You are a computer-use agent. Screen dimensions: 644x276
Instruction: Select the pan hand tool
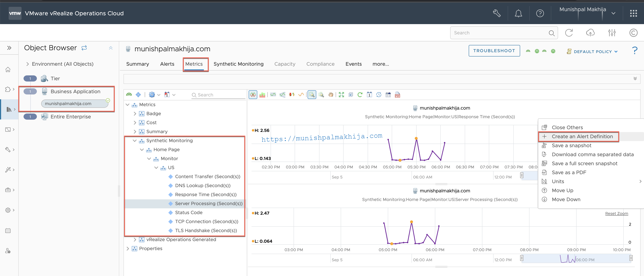coord(331,95)
